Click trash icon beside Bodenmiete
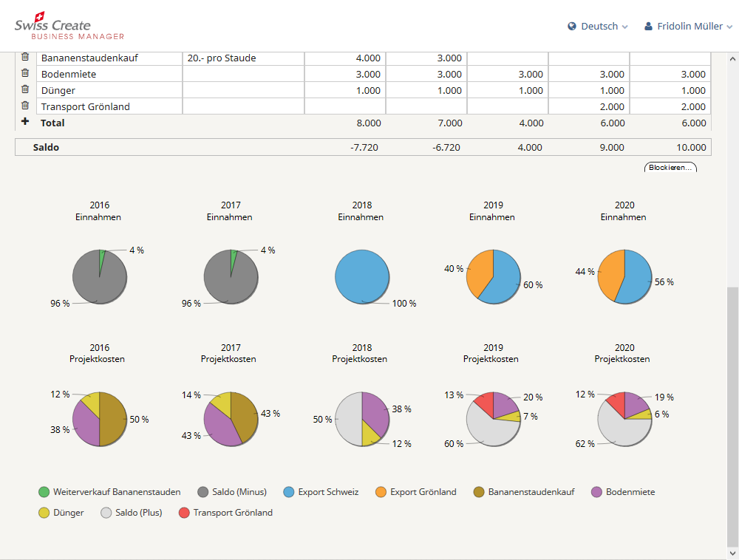This screenshot has width=739, height=560. (25, 74)
